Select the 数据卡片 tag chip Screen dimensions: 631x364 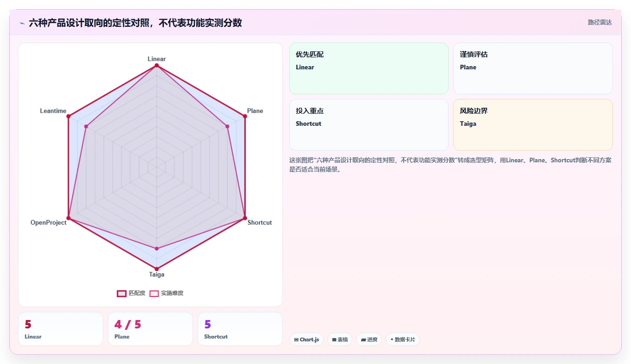(x=403, y=339)
